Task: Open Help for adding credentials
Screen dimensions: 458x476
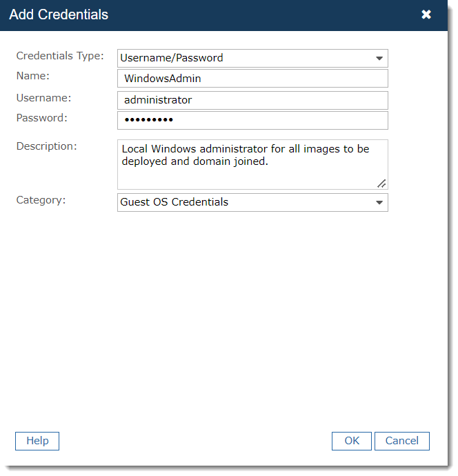Action: pos(37,441)
